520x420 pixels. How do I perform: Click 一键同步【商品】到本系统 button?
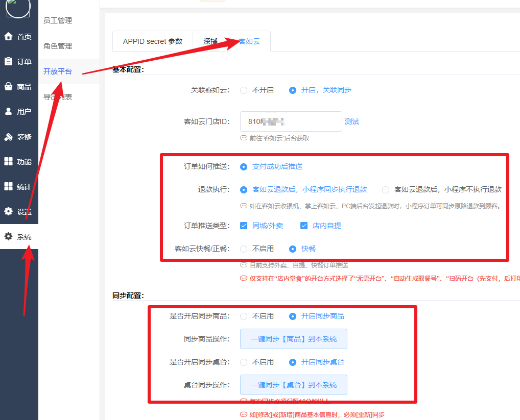pyautogui.click(x=294, y=339)
